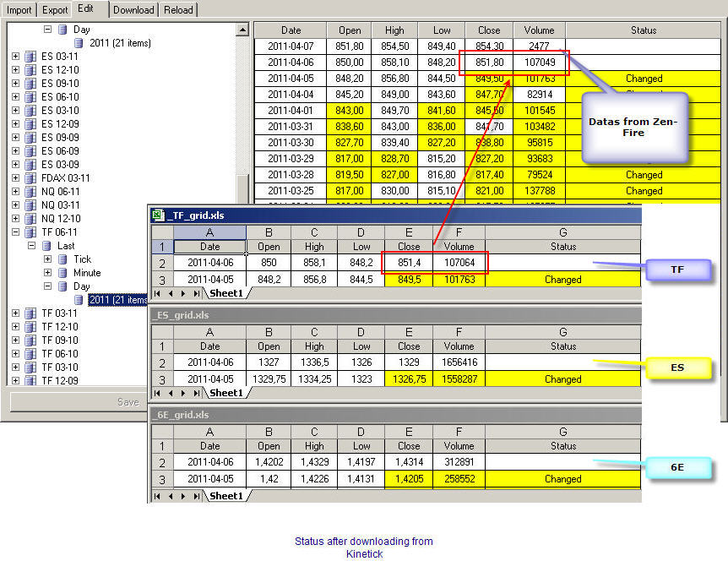
Task: Click Open value 843,00 in main grid
Action: pyautogui.click(x=349, y=111)
